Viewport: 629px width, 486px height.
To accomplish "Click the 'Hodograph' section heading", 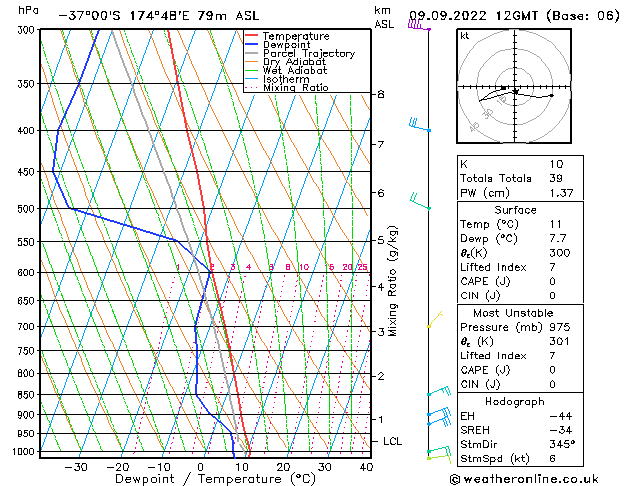I will (515, 402).
